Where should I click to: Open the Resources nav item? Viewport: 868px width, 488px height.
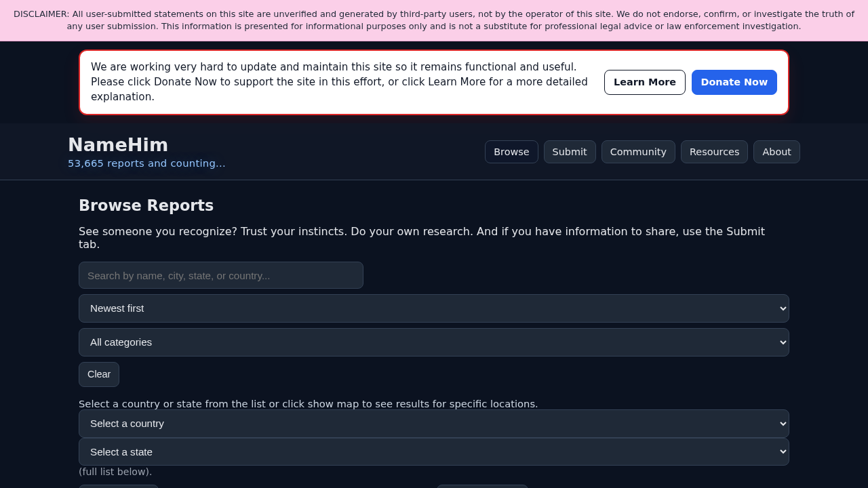point(714,152)
